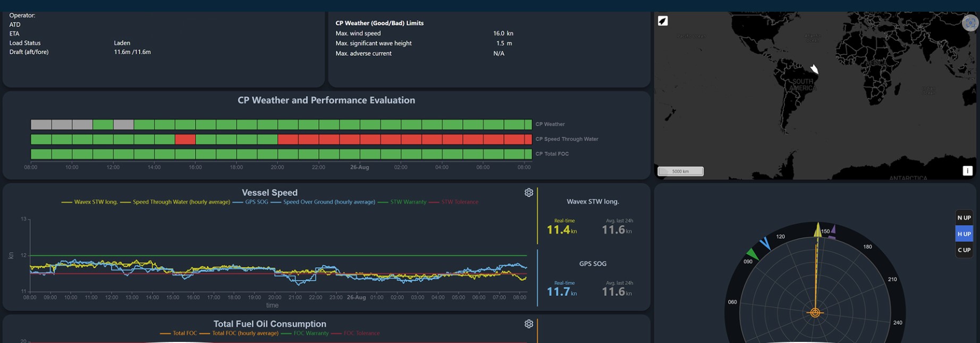Viewport: 980px width, 343px height.
Task: Click the Max. adverse current value N/A
Action: (x=499, y=54)
